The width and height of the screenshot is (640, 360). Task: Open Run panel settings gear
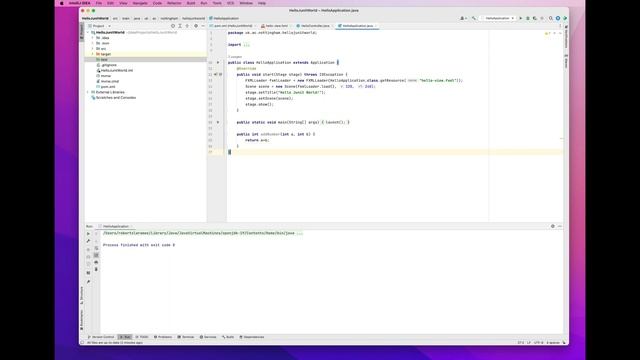[x=553, y=226]
